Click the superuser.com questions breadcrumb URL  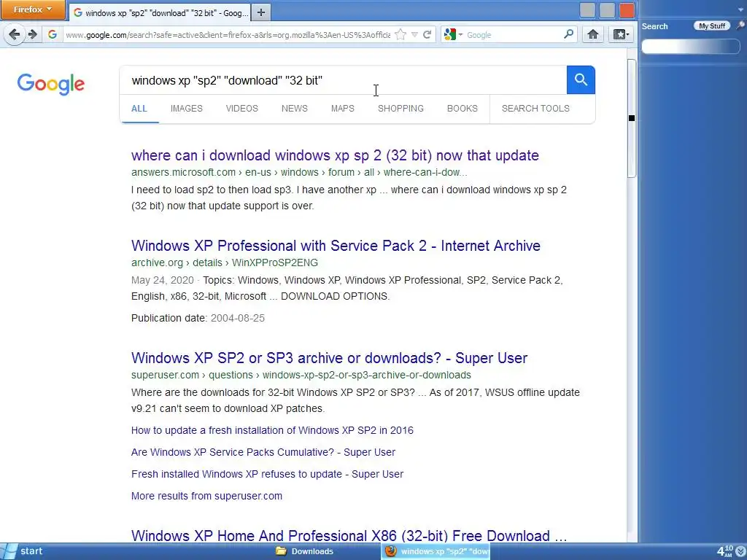coord(301,376)
